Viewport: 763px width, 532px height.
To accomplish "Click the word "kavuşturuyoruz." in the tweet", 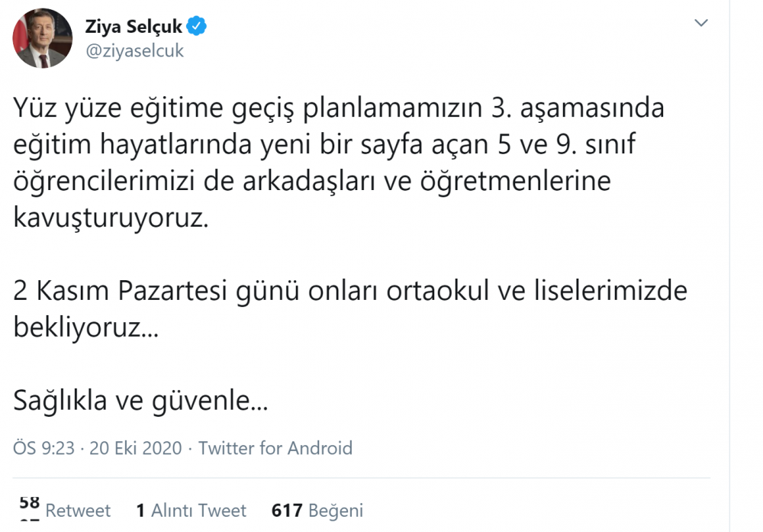I will tap(110, 219).
